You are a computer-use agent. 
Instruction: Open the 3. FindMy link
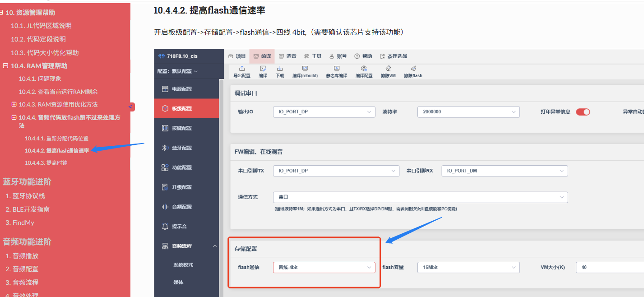pos(20,223)
